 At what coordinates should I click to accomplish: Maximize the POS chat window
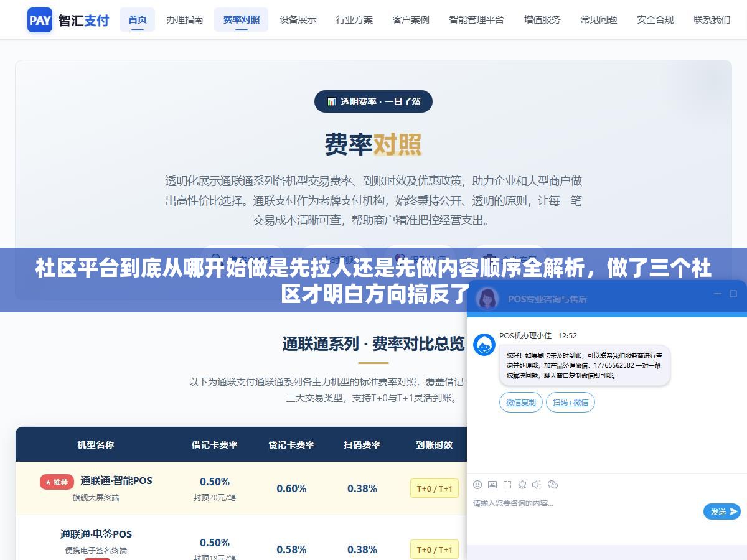coord(735,294)
